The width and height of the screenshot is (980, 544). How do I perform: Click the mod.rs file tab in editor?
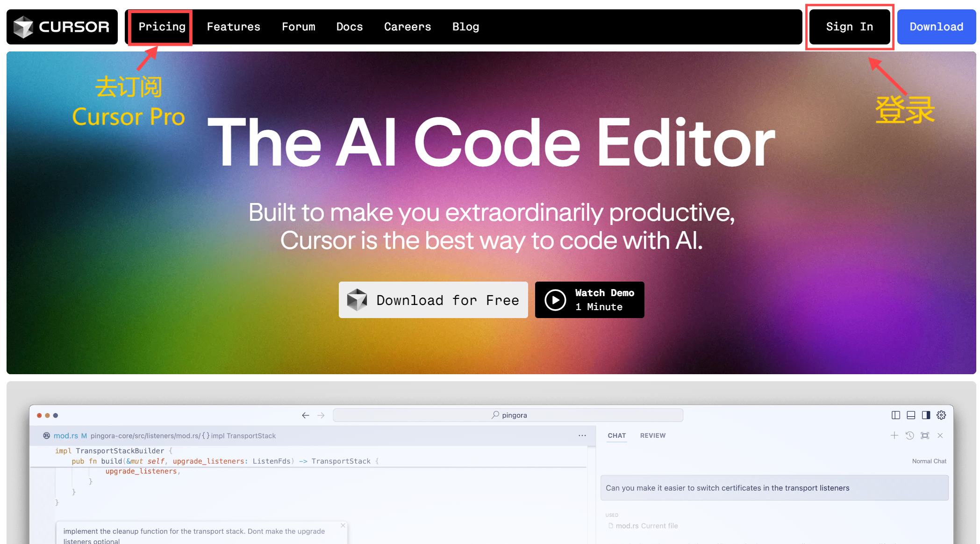(x=65, y=435)
